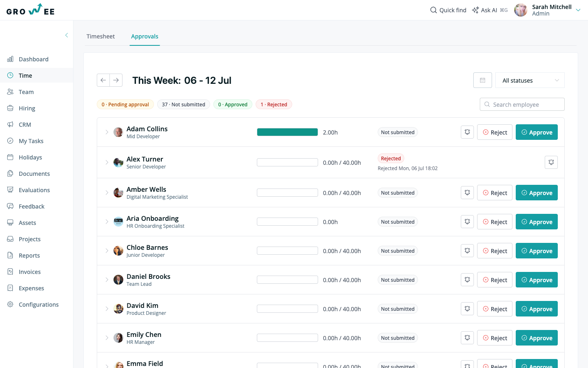Switch to the Timesheet tab
The image size is (588, 368).
coord(100,36)
